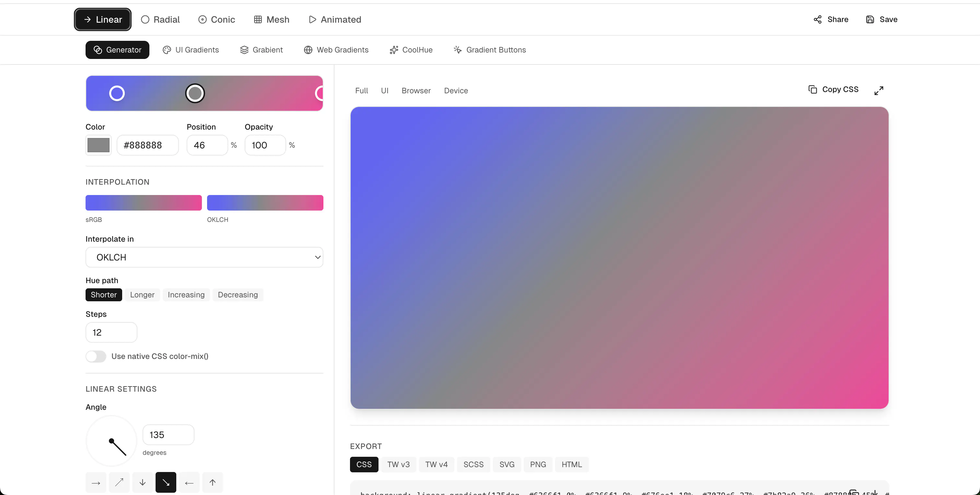This screenshot has width=980, height=495.
Task: Edit the Opacity value field
Action: tap(265, 145)
